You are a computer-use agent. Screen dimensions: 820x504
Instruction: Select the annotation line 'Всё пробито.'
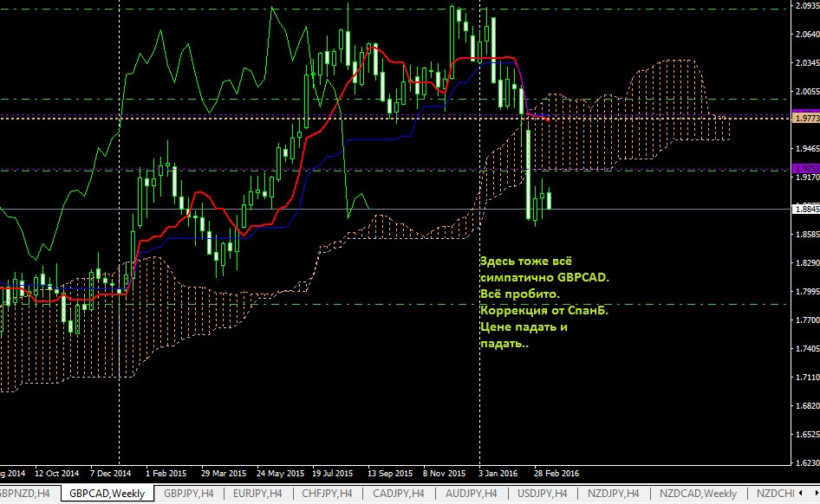(520, 294)
